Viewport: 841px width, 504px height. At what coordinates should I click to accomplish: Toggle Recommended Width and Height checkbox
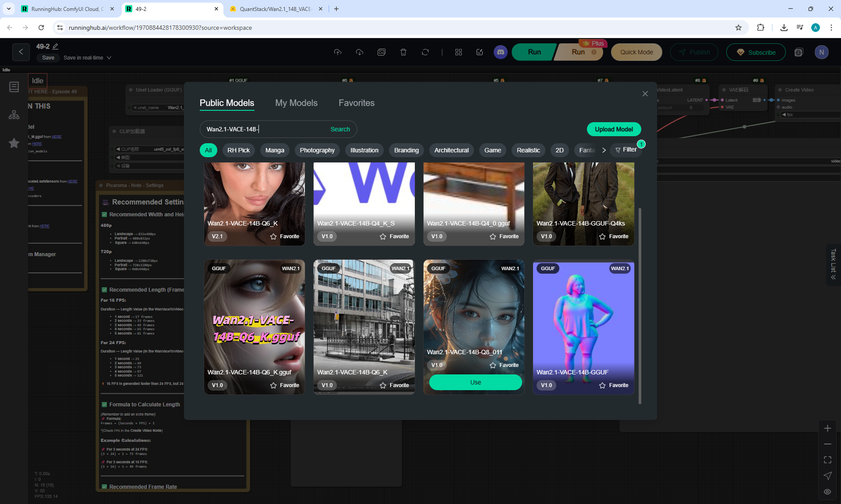[x=104, y=215]
